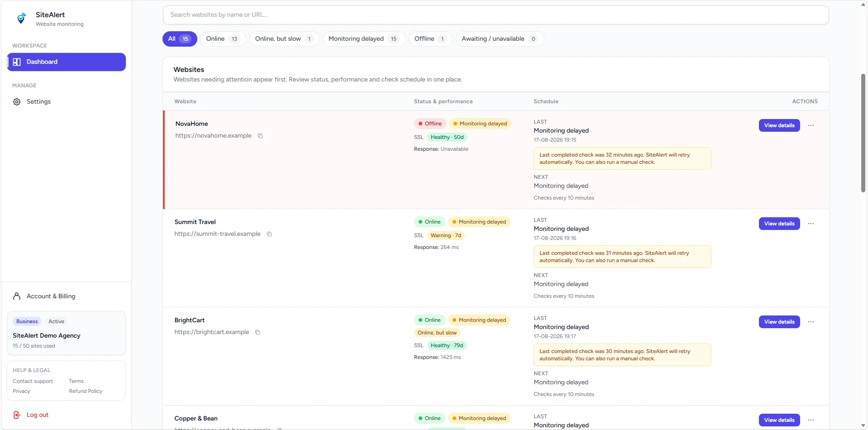868x430 pixels.
Task: Click Summit Travel's Online status badge
Action: pos(429,222)
